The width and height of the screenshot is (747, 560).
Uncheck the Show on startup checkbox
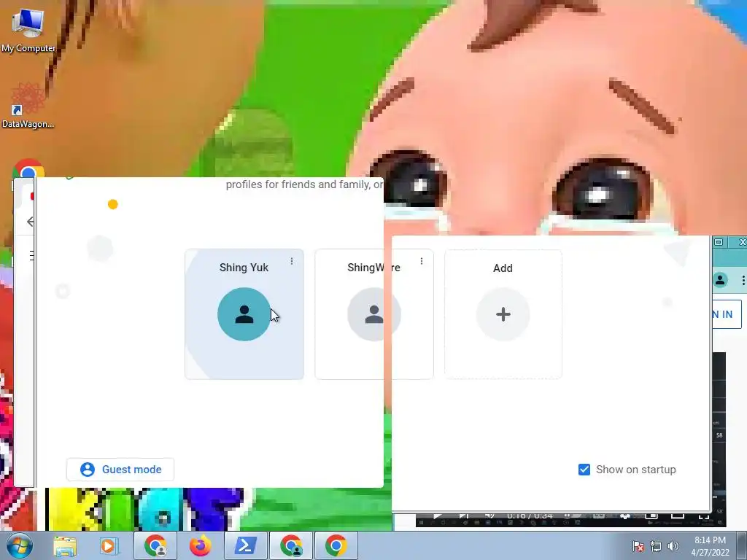(x=584, y=470)
